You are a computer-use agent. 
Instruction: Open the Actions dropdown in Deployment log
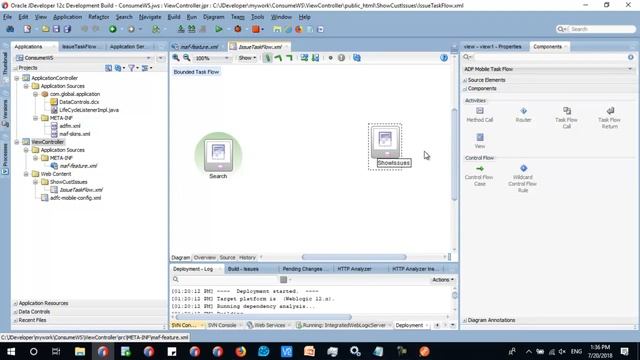coord(443,280)
